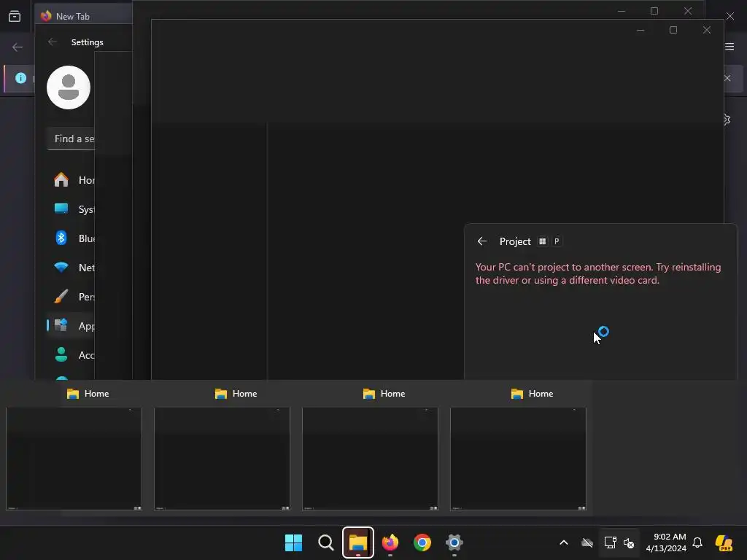Screen dimensions: 747x560
Task: Open Firefox from the taskbar
Action: [390, 542]
